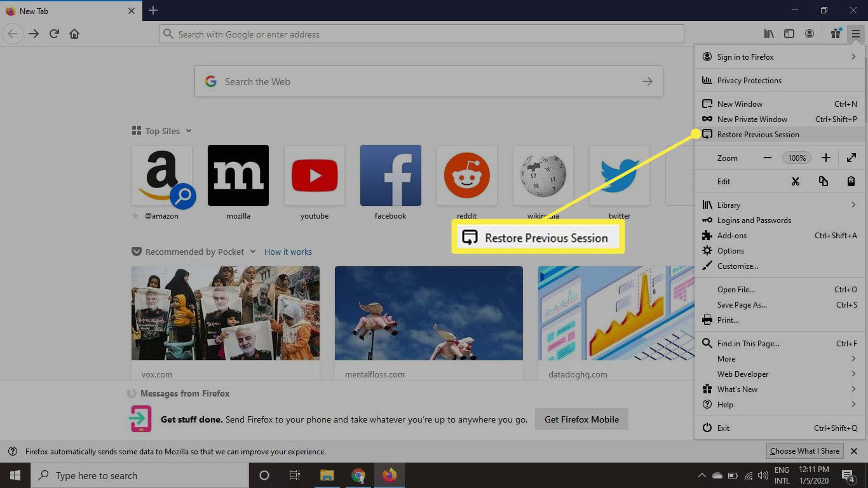
Task: Select Print... from the menu
Action: 780,320
